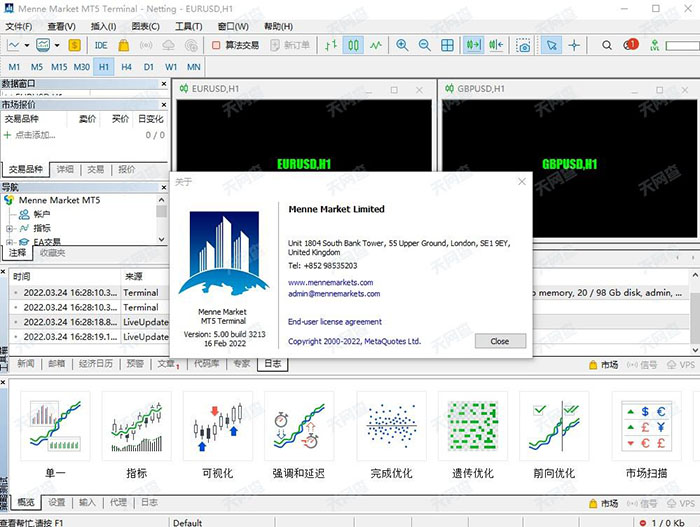
Task: Expand the 指标 node in navigator tree
Action: pos(9,228)
